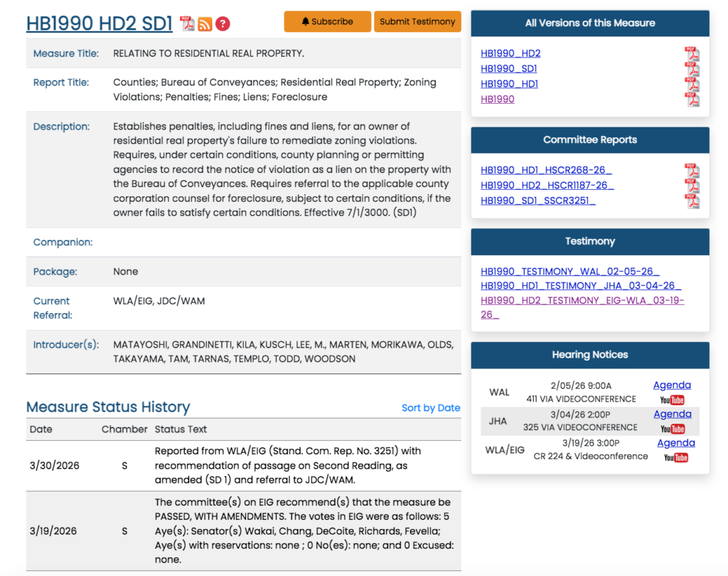Open the PDF icon for HB1990_HD1_HSCR268-26_ report
This screenshot has width=728, height=576.
(x=691, y=171)
